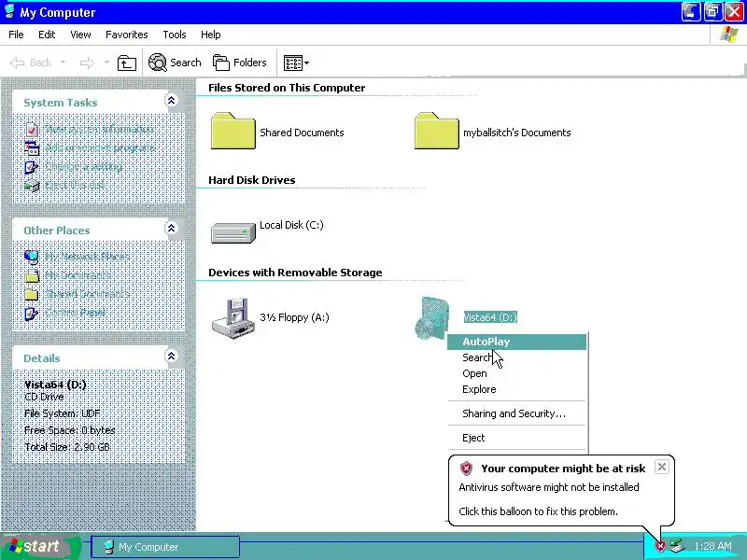The height and width of the screenshot is (560, 747).
Task: Click the taskbar clock showing 1:28 AM
Action: click(x=712, y=546)
